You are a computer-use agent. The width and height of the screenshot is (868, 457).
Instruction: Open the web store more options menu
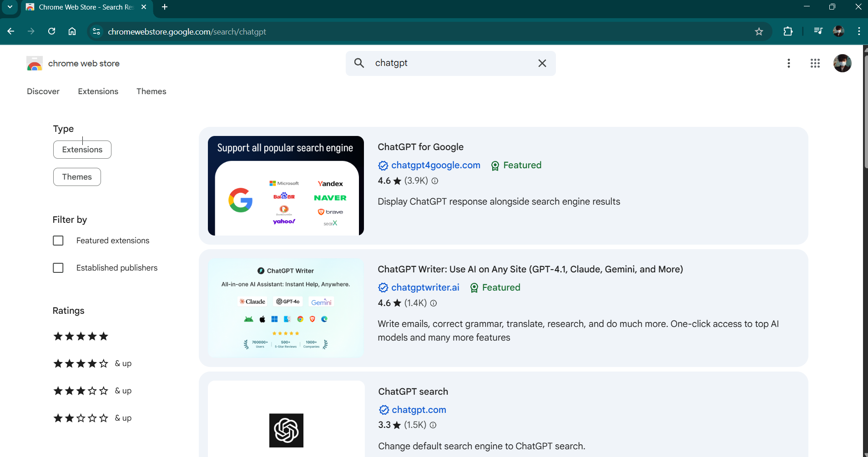(789, 63)
